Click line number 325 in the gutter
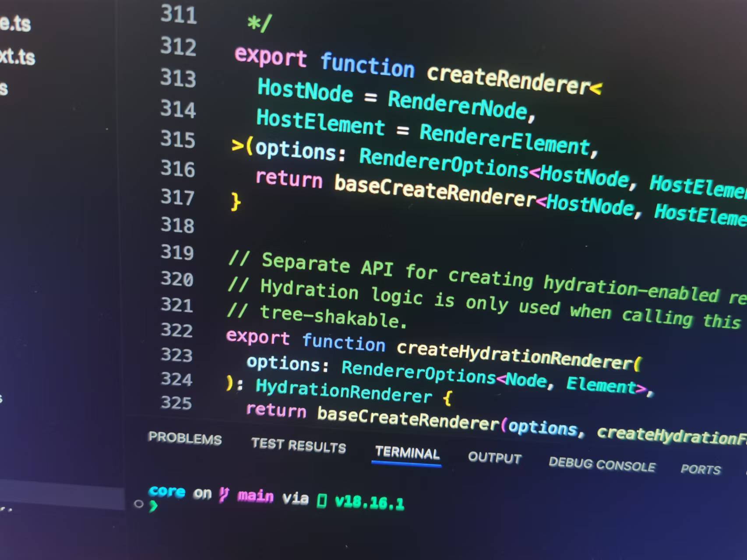 (x=176, y=402)
